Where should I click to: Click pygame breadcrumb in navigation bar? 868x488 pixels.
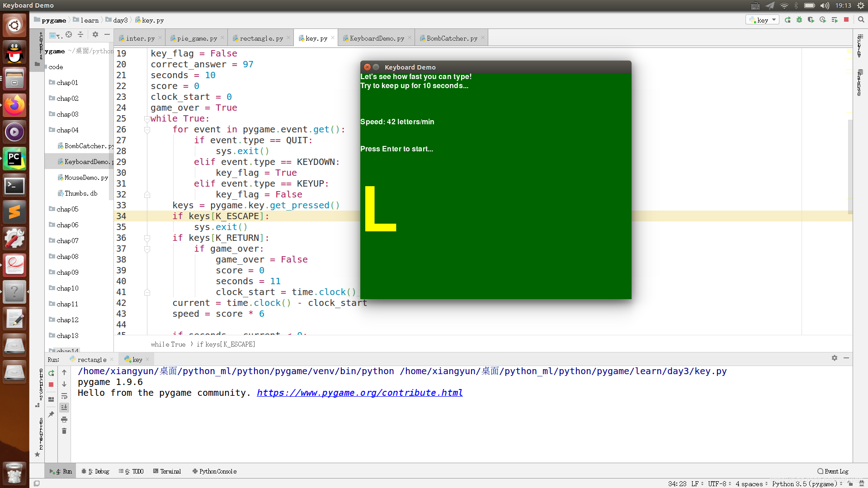point(50,20)
